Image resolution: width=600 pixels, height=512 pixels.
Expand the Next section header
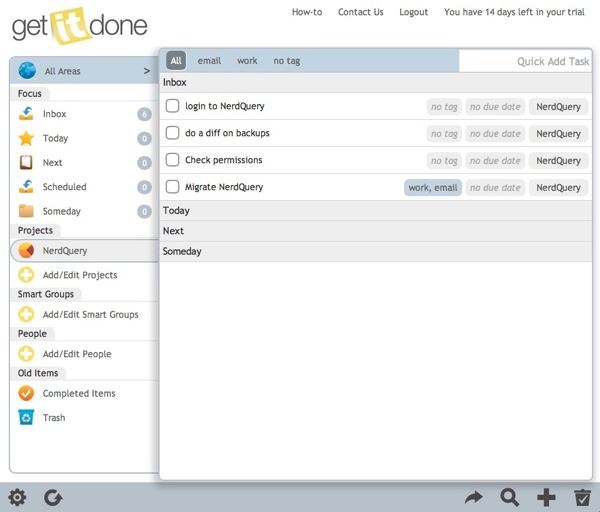tap(376, 231)
